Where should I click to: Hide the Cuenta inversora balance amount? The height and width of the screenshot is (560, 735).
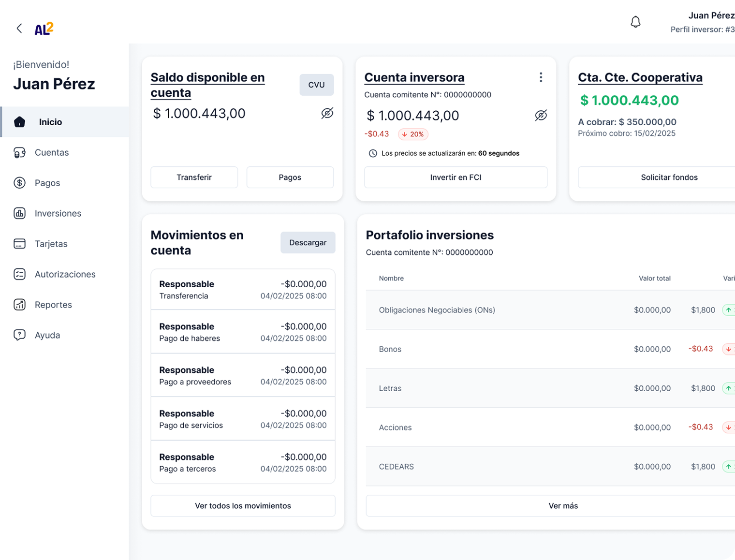click(x=541, y=115)
